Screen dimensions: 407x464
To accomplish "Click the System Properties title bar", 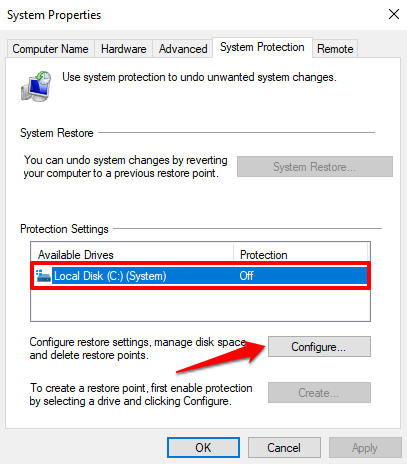I will click(x=193, y=15).
